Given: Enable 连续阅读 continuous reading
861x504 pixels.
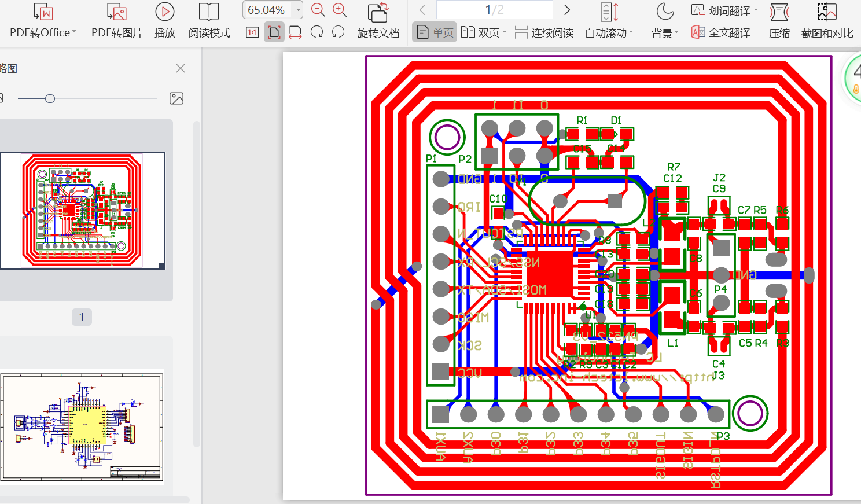Looking at the screenshot, I should (544, 32).
